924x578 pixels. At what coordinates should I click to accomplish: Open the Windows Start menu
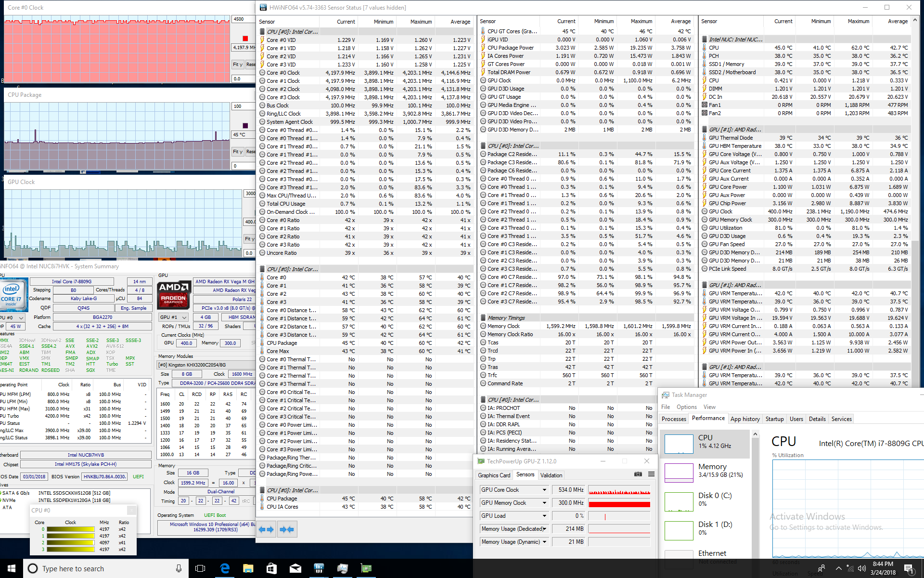pyautogui.click(x=12, y=568)
